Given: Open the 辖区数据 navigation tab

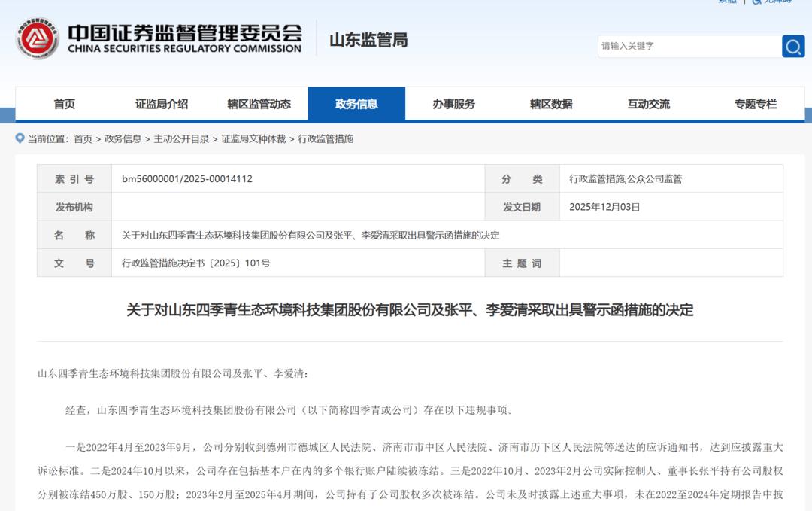Looking at the screenshot, I should 551,105.
